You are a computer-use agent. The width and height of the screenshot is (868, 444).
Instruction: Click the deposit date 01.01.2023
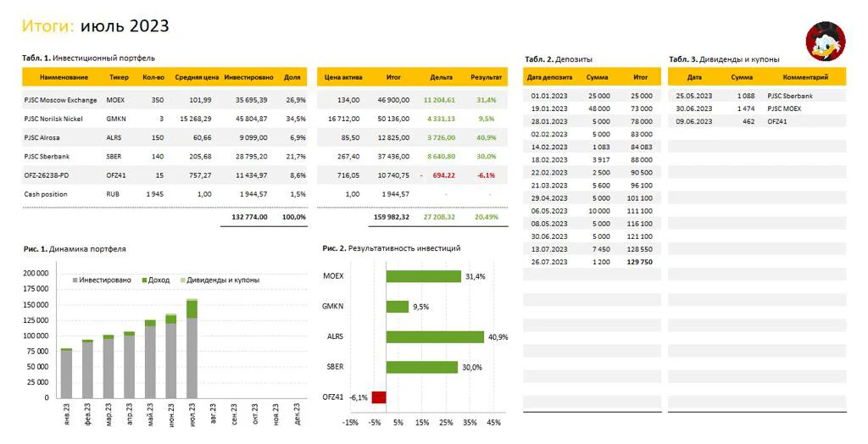click(549, 97)
